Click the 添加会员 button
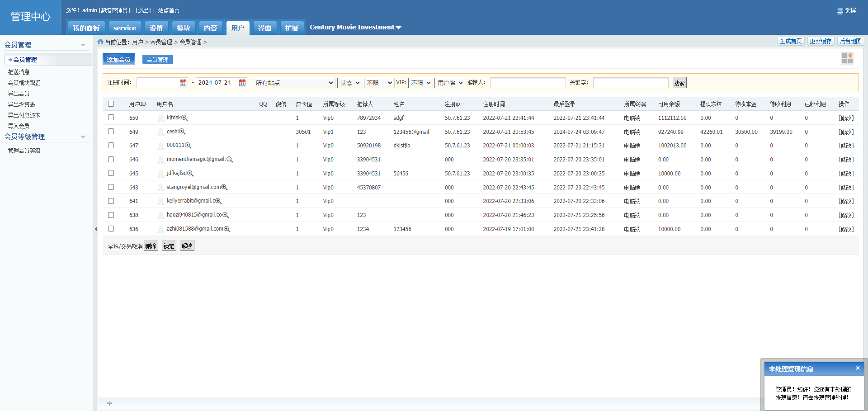Screen dimensions: 868x411 118,59
